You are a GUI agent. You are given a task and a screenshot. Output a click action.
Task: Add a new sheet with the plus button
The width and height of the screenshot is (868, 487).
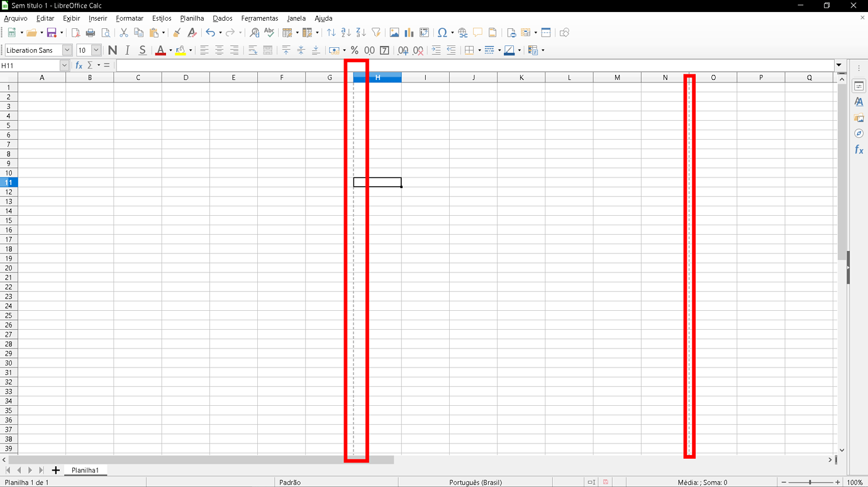point(55,469)
